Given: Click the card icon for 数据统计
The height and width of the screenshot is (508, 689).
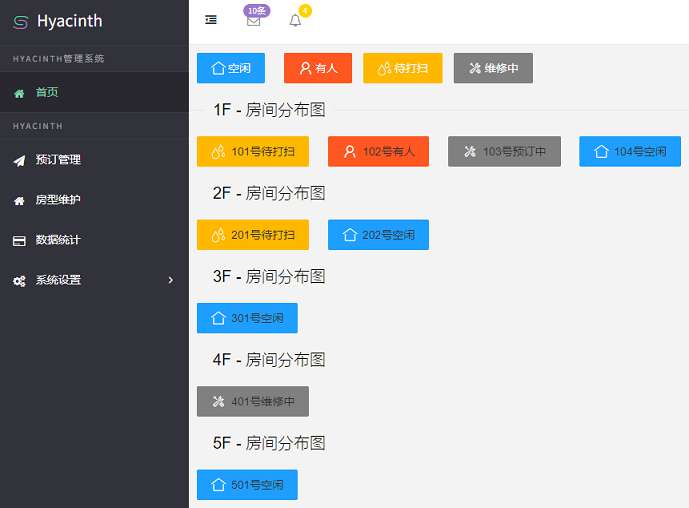Looking at the screenshot, I should coord(19,241).
